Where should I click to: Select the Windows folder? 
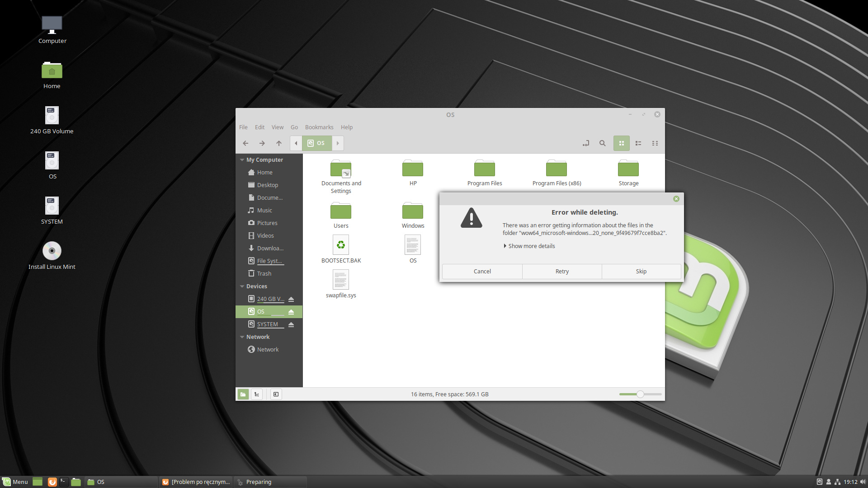pyautogui.click(x=413, y=216)
